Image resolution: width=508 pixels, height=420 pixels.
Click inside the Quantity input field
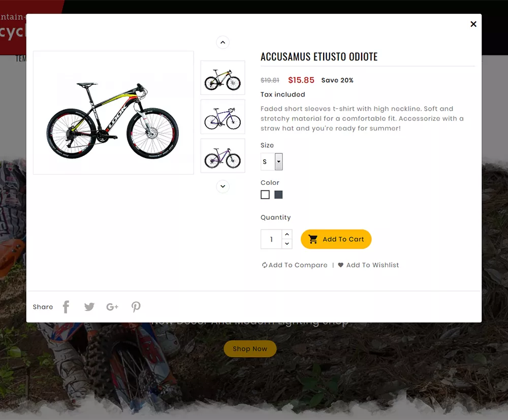pos(270,239)
